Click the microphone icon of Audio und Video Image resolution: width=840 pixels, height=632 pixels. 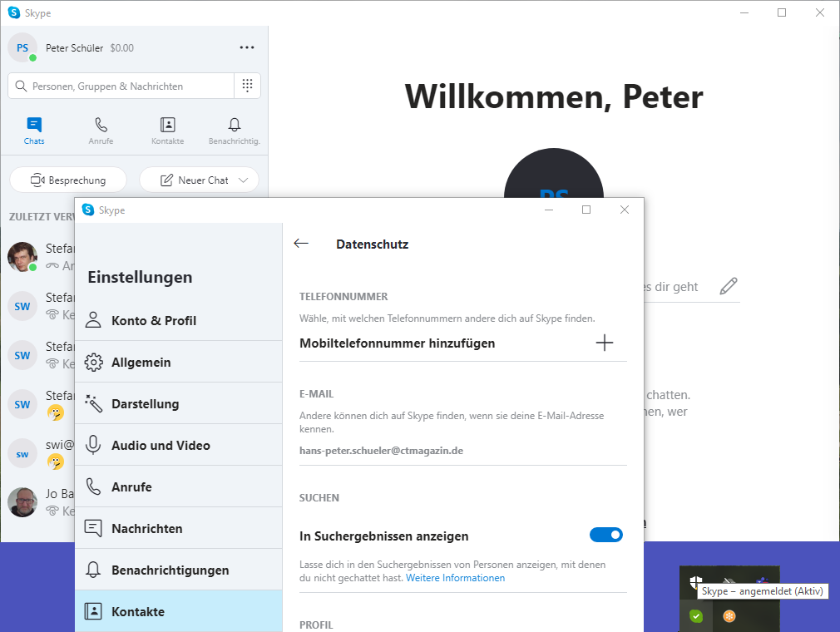93,445
